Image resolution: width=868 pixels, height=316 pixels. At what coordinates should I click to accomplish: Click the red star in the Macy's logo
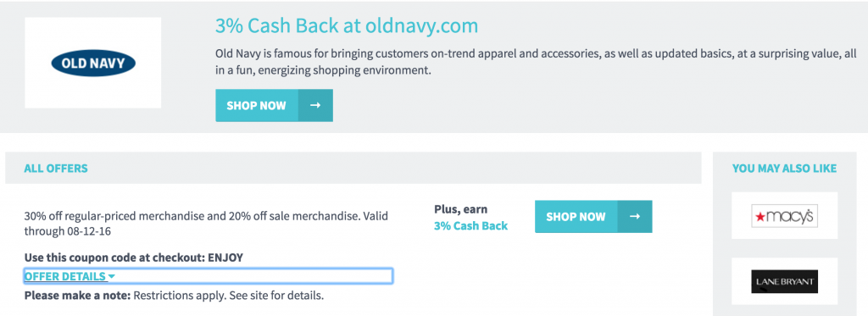pos(759,217)
